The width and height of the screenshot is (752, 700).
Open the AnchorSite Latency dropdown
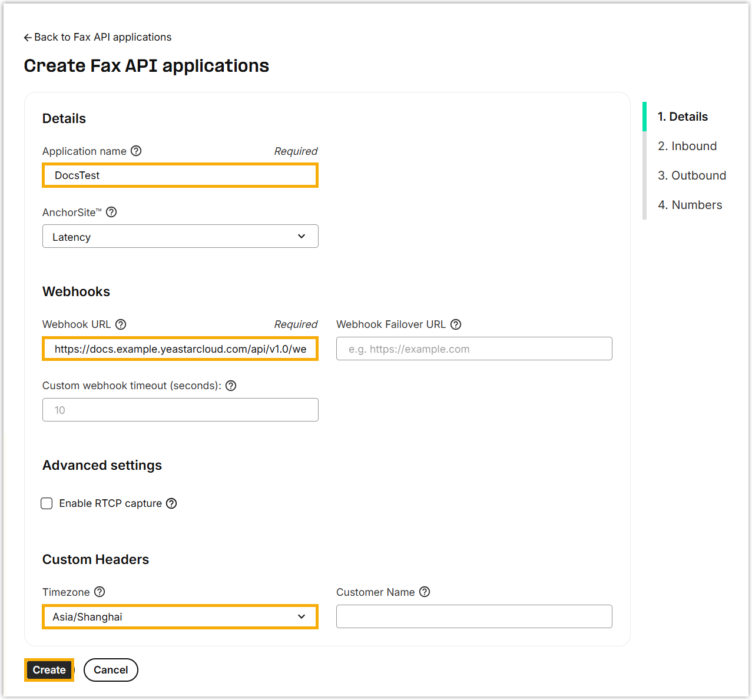coord(180,237)
